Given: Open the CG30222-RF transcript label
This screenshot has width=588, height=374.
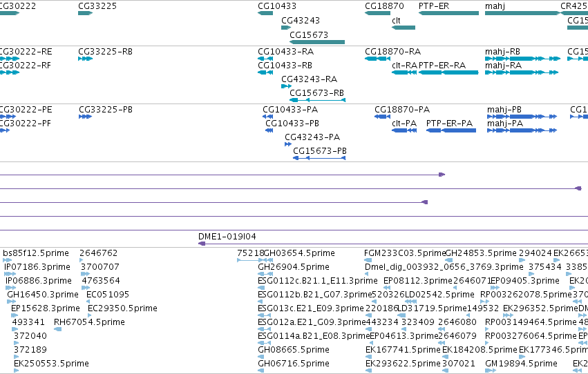Looking at the screenshot, I should [26, 66].
